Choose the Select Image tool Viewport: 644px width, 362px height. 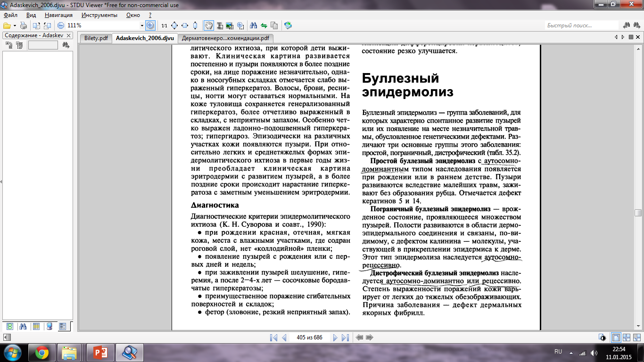[x=230, y=25]
